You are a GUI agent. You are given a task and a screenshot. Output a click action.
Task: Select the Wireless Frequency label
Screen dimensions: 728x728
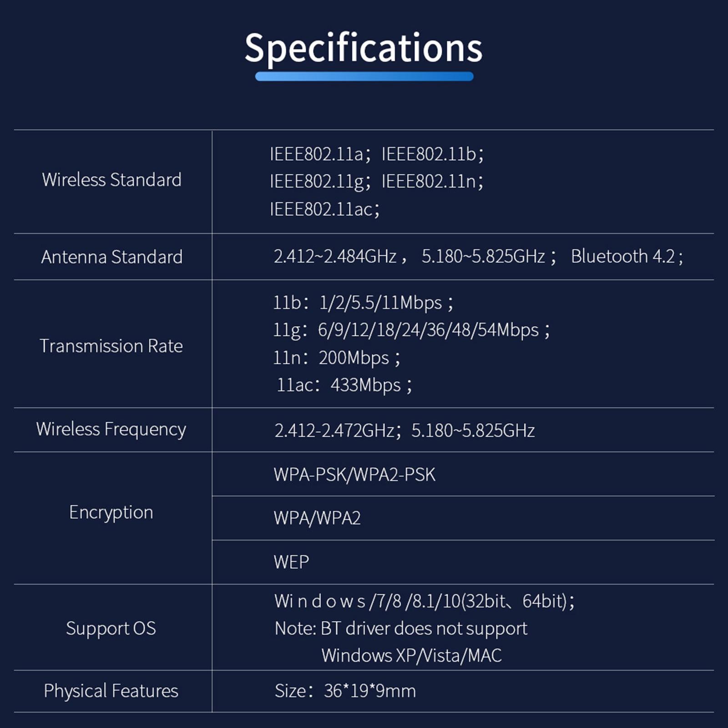tap(111, 429)
